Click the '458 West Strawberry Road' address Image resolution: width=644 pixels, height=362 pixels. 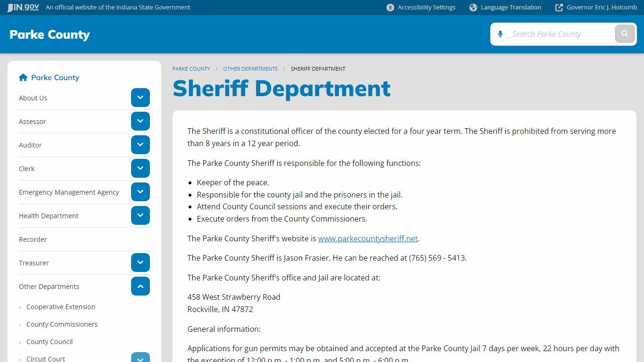tap(234, 297)
